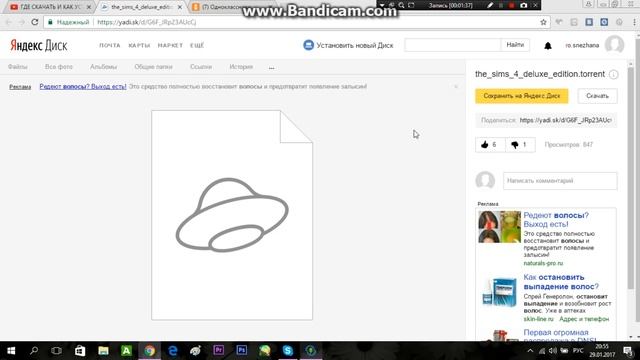
Task: Click the Найти search button
Action: [x=515, y=45]
